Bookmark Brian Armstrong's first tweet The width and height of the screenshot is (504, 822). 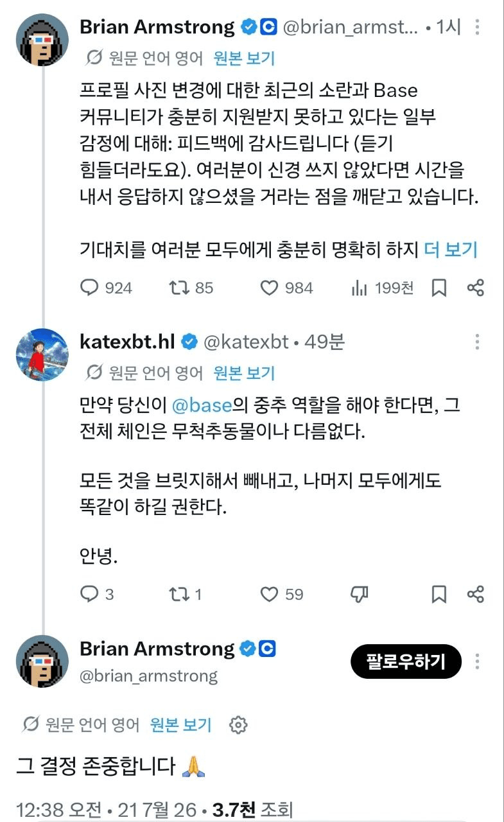coord(439,288)
